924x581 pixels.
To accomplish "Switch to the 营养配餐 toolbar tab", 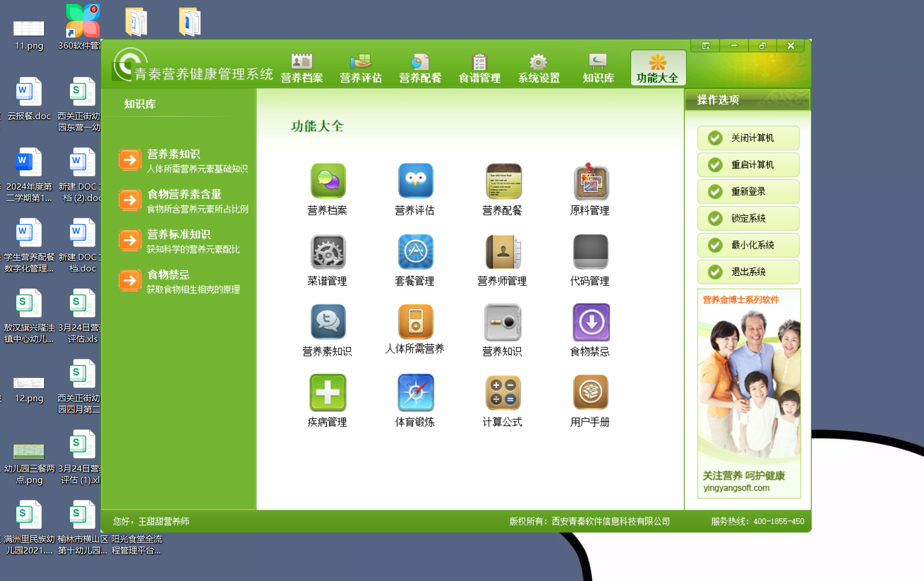I will pos(421,68).
